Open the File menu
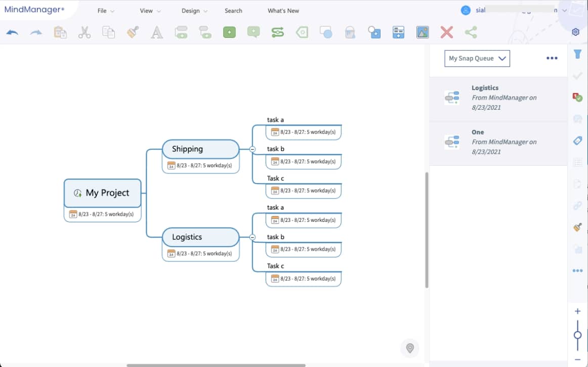Image resolution: width=588 pixels, height=367 pixels. point(105,11)
